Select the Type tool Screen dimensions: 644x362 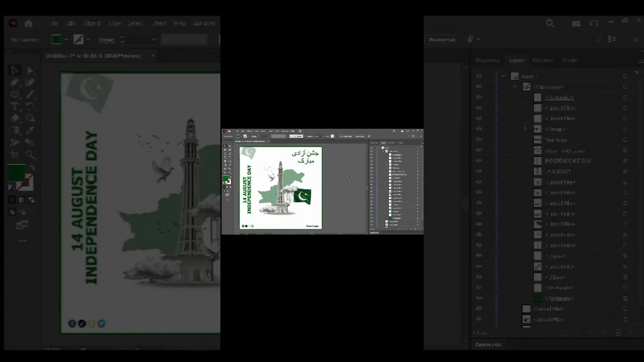(x=15, y=107)
